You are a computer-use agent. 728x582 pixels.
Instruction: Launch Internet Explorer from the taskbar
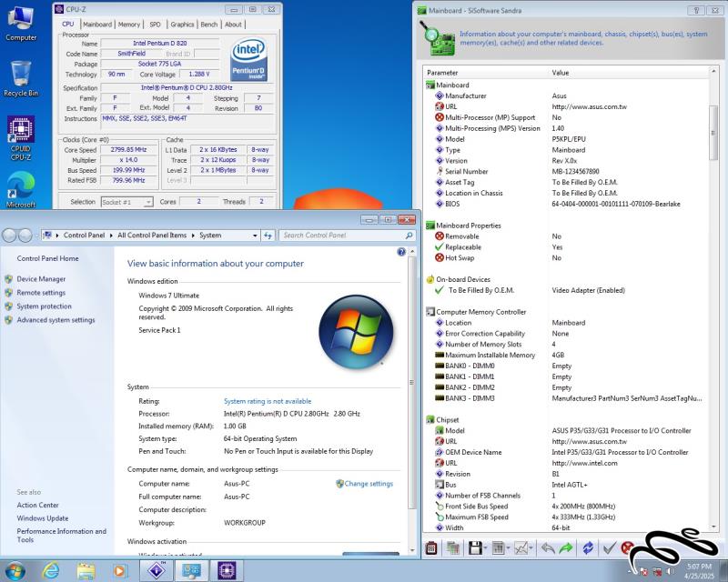(51, 570)
